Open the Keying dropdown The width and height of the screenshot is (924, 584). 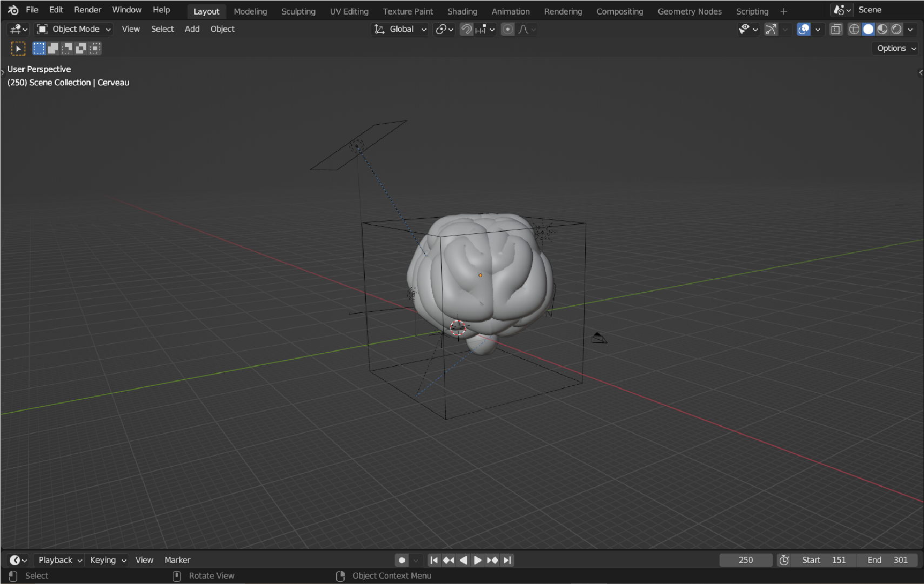[x=108, y=560]
